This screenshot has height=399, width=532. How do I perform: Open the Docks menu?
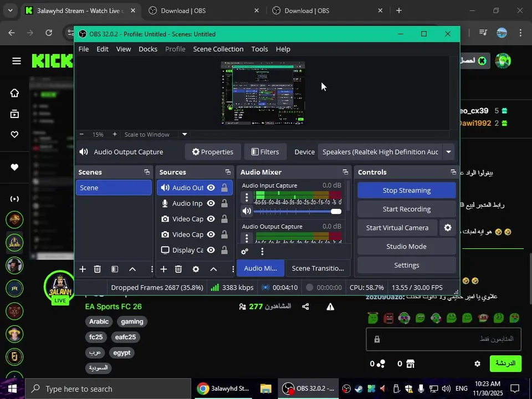pos(148,49)
